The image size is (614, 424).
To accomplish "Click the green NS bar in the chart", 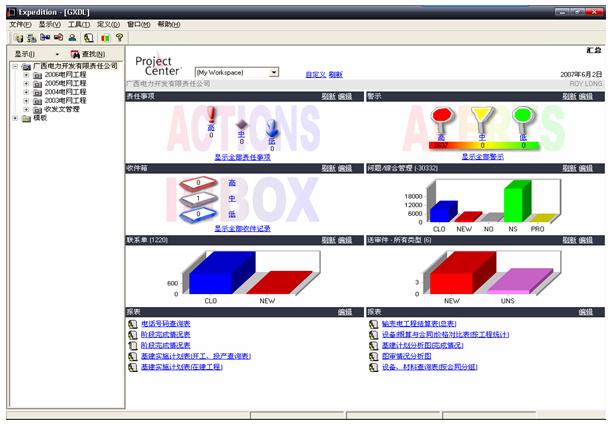I will 515,201.
